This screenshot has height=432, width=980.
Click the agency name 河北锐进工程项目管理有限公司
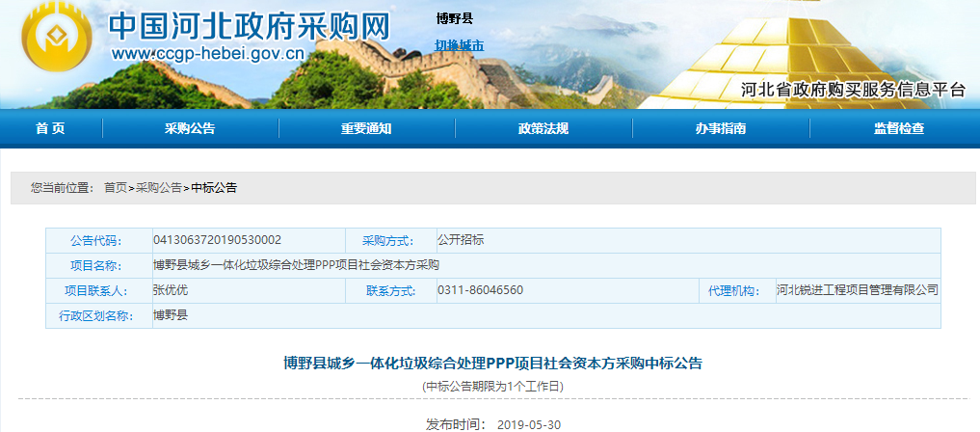pyautogui.click(x=857, y=290)
